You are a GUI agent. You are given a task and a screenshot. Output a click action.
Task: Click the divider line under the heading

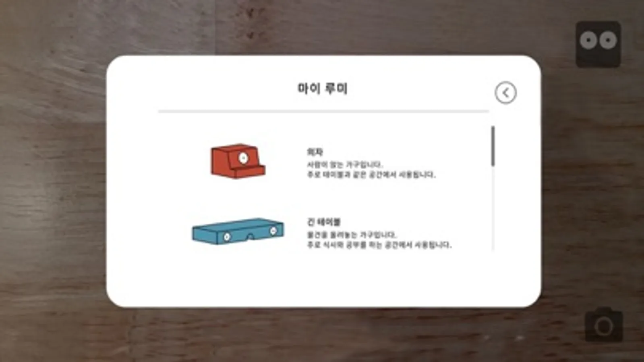(323, 111)
